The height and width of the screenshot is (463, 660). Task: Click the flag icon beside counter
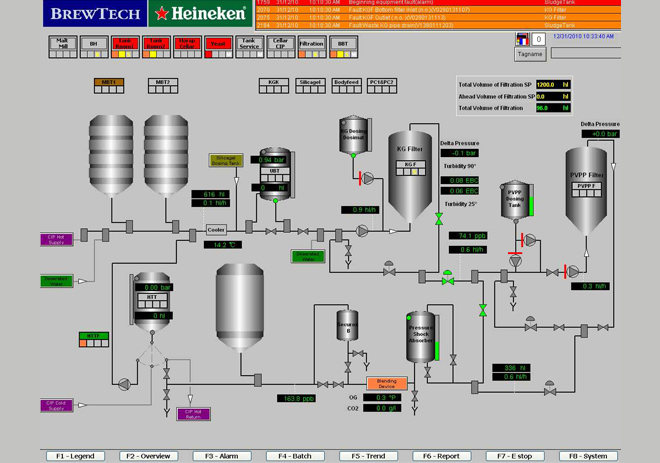click(522, 39)
